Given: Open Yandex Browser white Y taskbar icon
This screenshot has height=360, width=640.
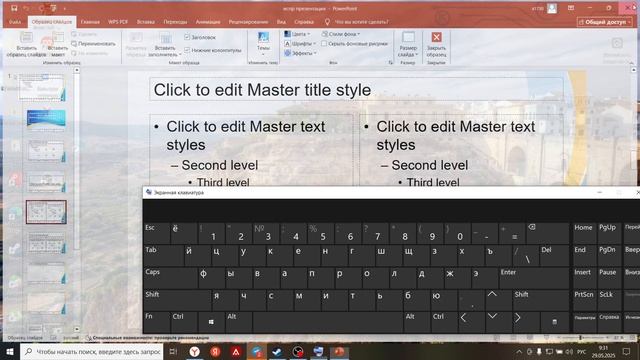Looking at the screenshot, I should (195, 351).
